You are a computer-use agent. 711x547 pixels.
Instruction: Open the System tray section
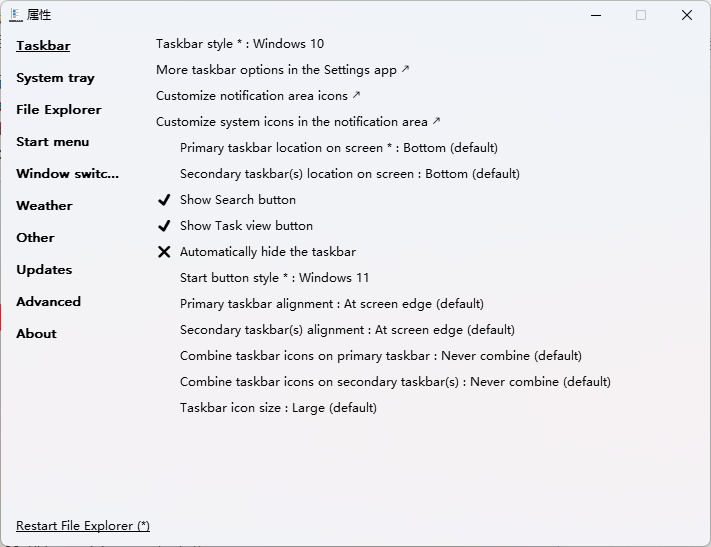[x=55, y=78]
